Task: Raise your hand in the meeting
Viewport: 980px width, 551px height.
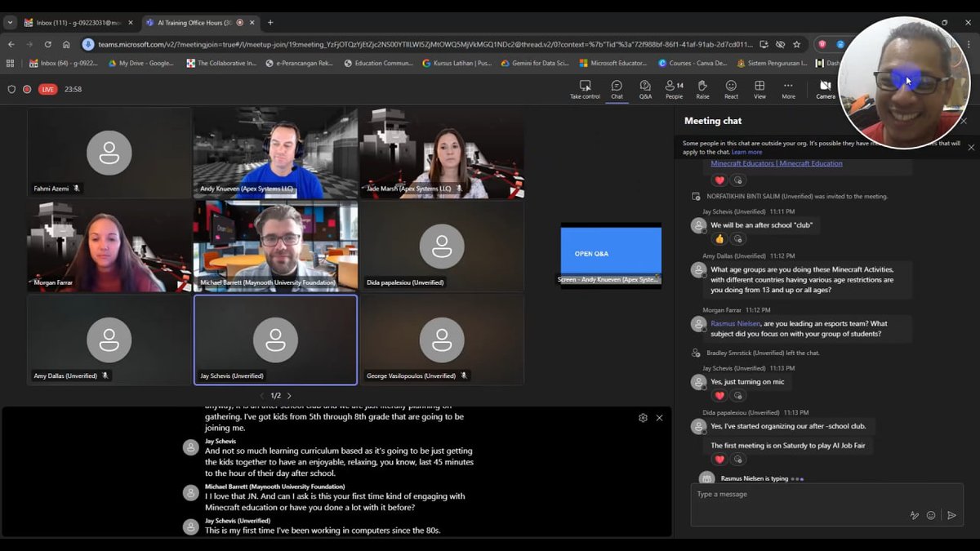Action: point(702,90)
